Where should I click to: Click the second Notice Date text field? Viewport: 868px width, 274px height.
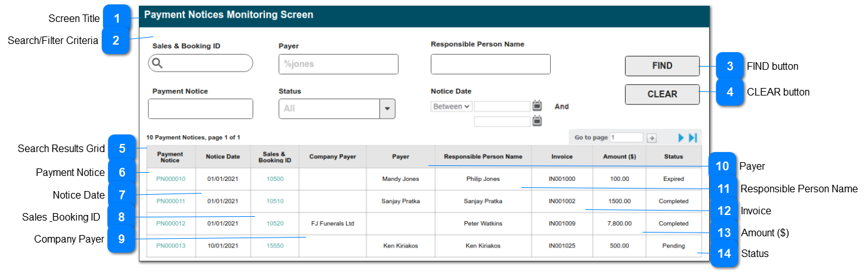[502, 121]
